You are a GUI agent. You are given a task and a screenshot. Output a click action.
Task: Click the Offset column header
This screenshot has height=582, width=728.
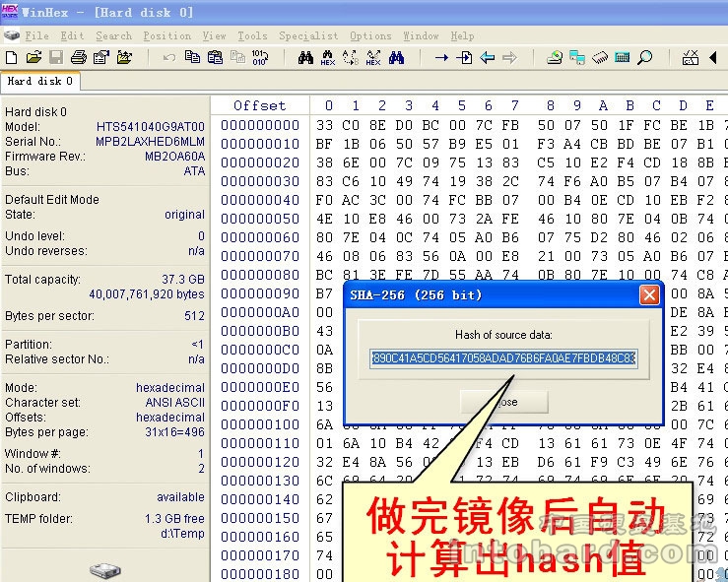coord(259,105)
